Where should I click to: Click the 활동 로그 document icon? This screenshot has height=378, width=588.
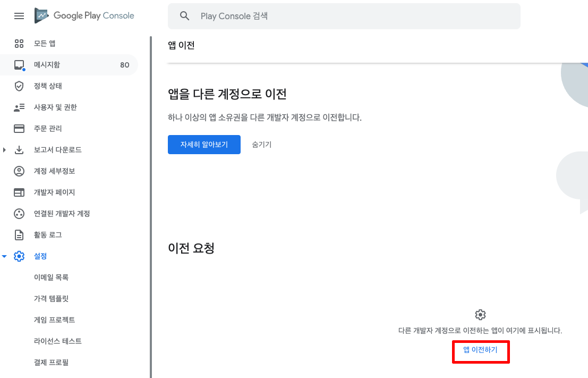point(19,235)
